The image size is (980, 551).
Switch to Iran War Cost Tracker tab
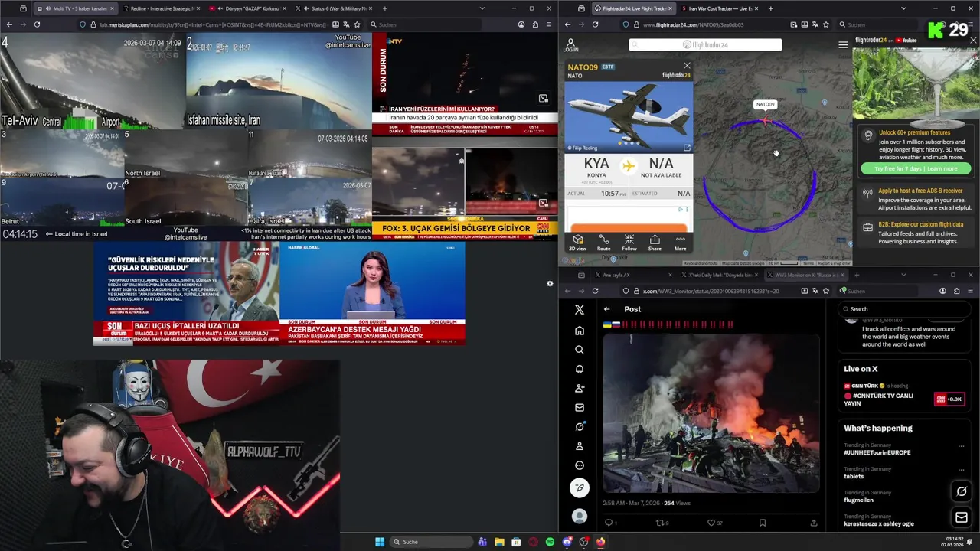click(x=718, y=8)
